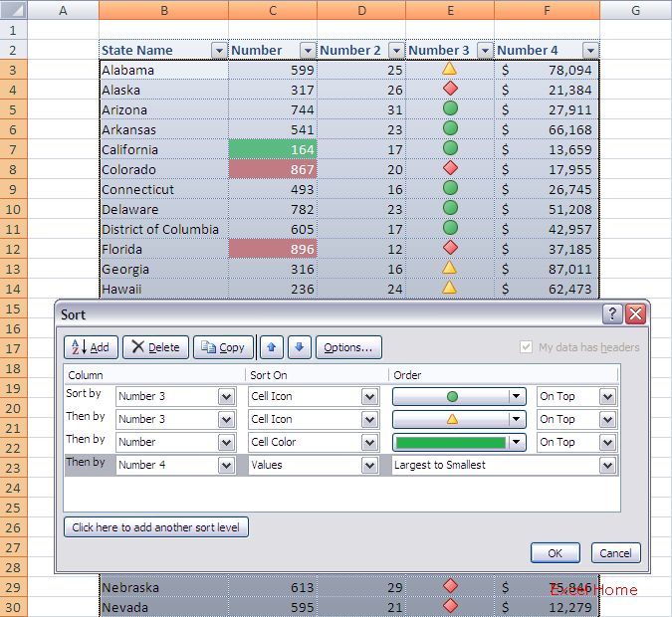The height and width of the screenshot is (617, 672).
Task: Click the Move Down arrow icon
Action: click(x=300, y=347)
